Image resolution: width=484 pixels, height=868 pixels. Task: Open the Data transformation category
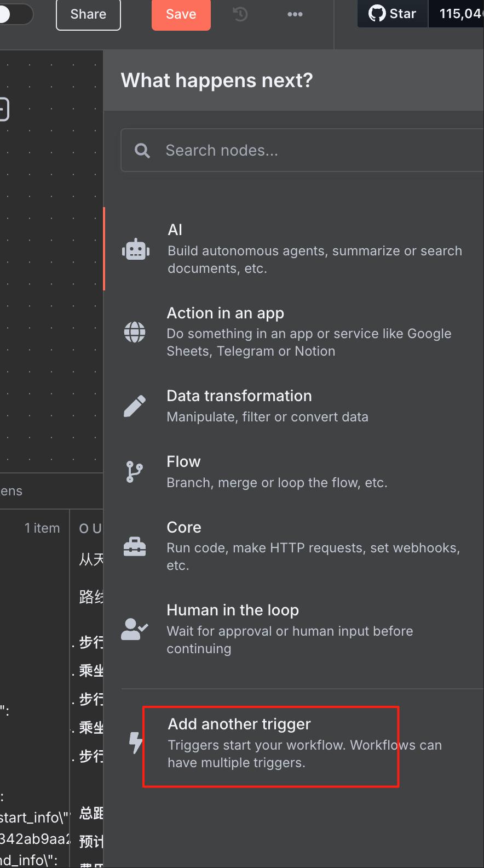tap(267, 406)
